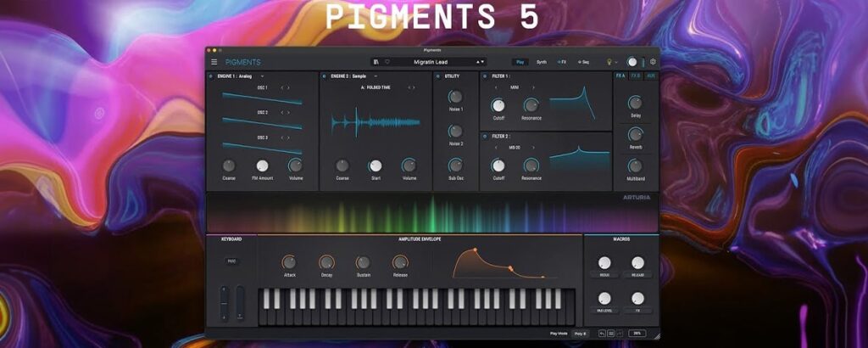Click the PAD LEVEL macro knob
Image resolution: width=868 pixels, height=348 pixels.
pyautogui.click(x=604, y=298)
